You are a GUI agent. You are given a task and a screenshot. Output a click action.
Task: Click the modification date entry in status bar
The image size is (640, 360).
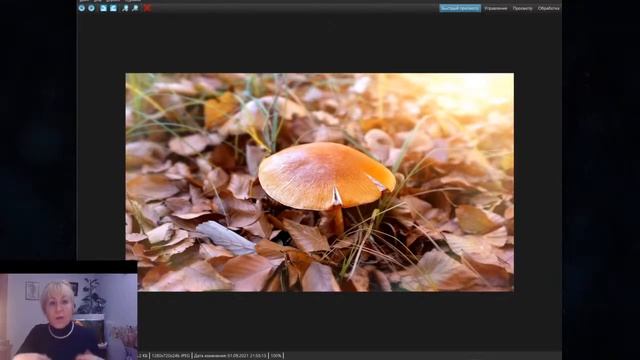pos(230,356)
